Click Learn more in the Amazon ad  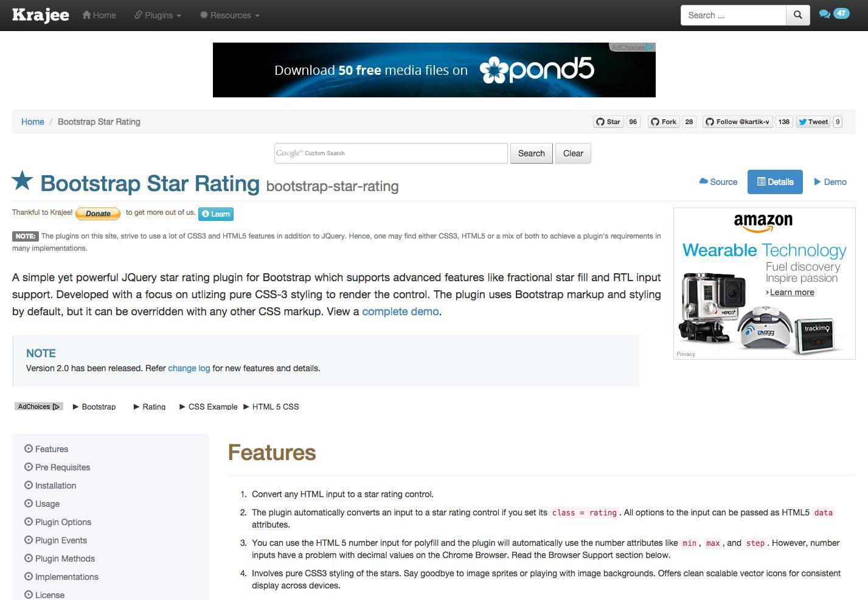[792, 292]
